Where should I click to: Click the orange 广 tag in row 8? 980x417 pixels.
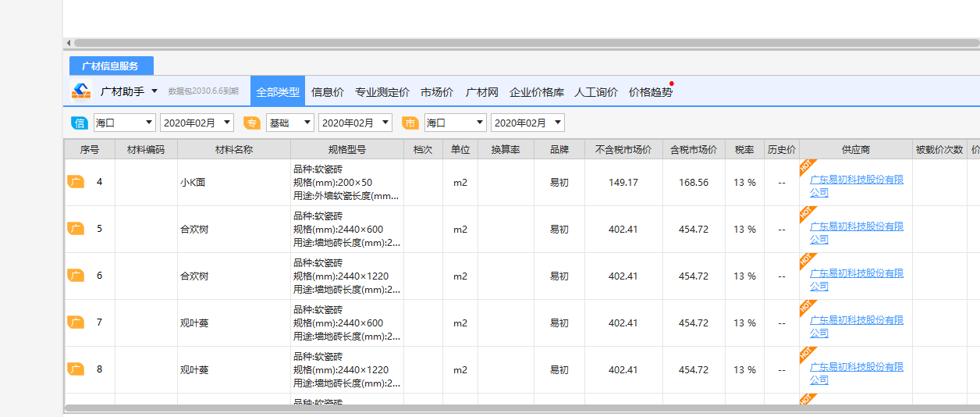pyautogui.click(x=76, y=369)
